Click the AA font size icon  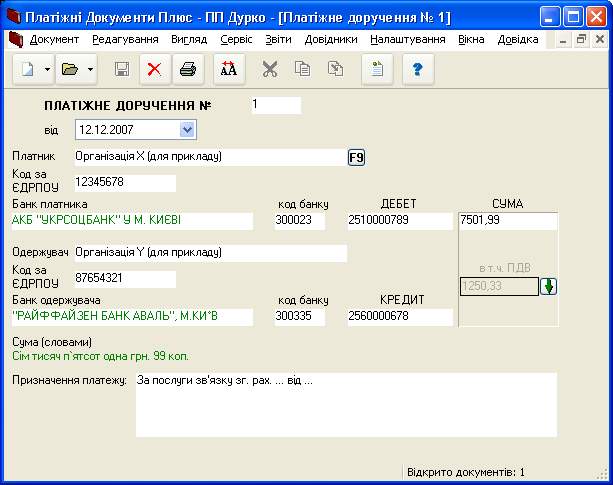coord(229,70)
